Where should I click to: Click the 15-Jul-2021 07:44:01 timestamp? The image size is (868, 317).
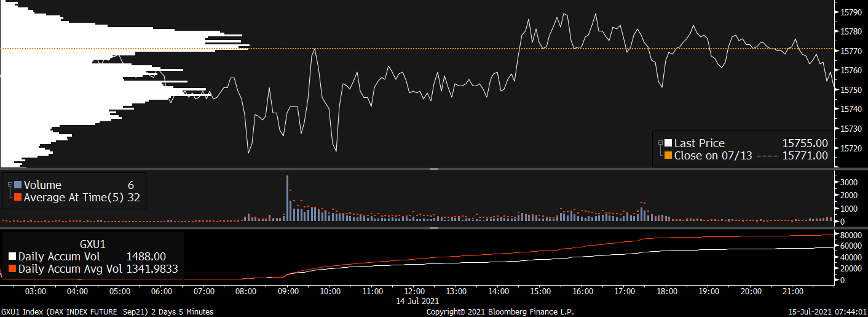click(827, 312)
